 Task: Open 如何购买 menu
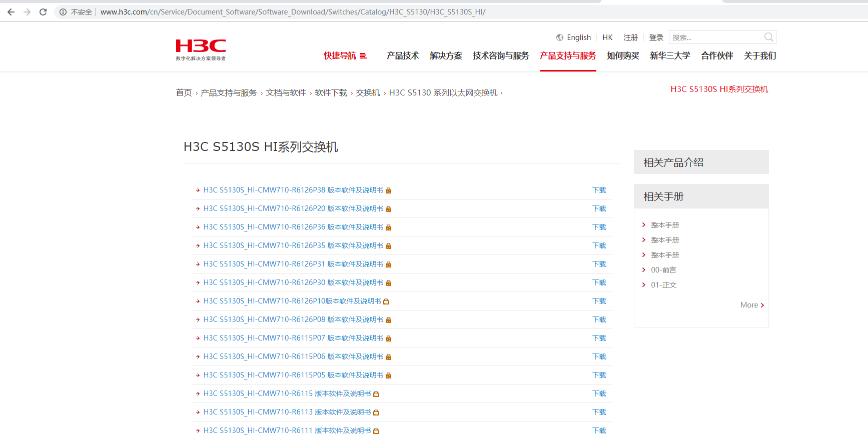point(623,55)
